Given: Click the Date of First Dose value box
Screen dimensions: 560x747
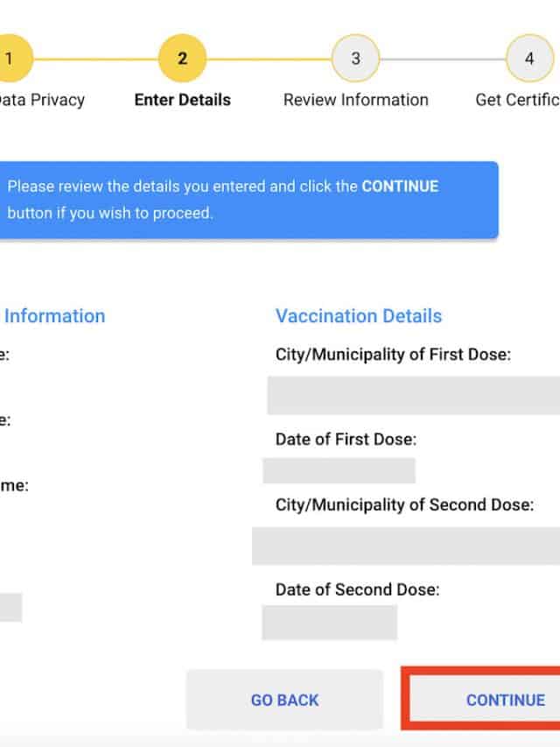Looking at the screenshot, I should (339, 470).
